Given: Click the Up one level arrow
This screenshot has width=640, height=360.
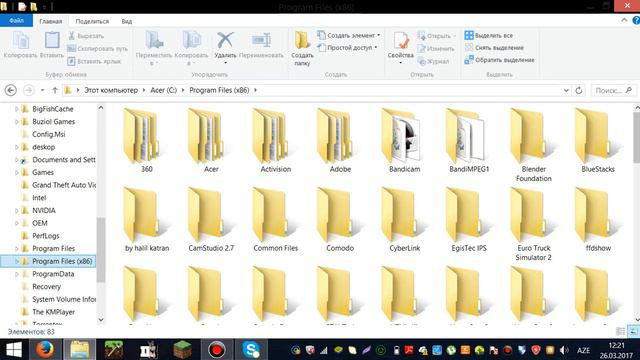Looking at the screenshot, I should click(55, 90).
